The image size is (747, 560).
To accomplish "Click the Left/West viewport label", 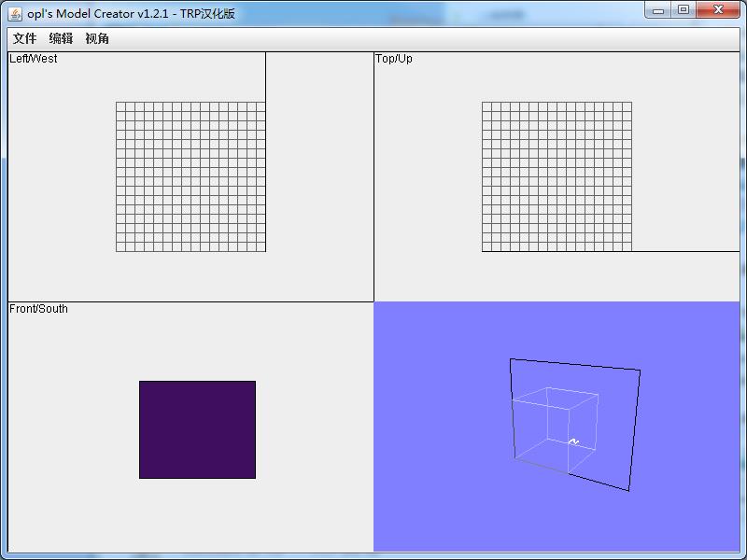I will [34, 59].
